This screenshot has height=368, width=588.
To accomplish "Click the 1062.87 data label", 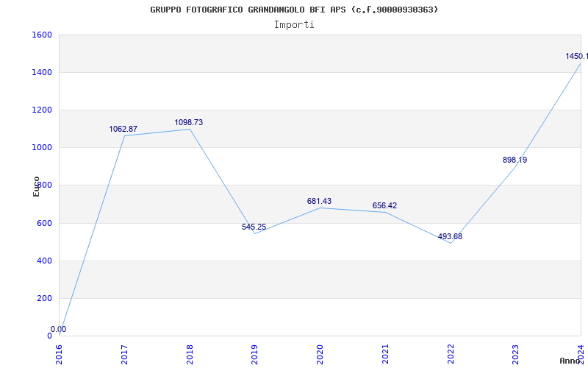I will pyautogui.click(x=123, y=130).
